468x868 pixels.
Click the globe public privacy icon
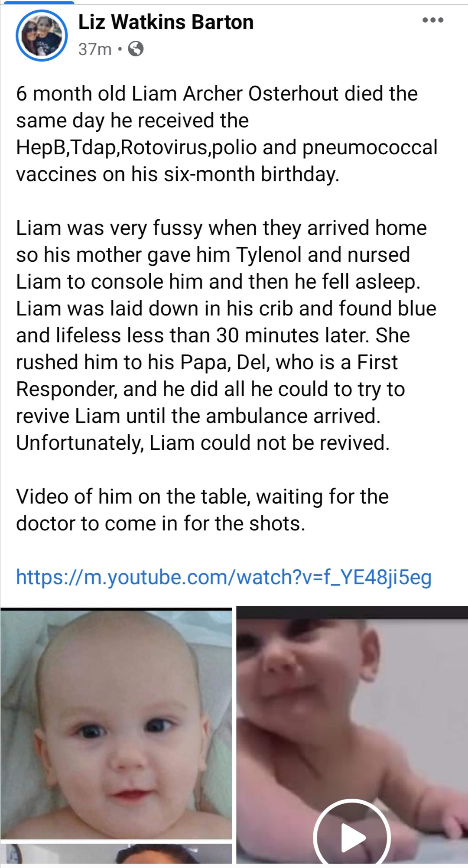click(x=136, y=49)
